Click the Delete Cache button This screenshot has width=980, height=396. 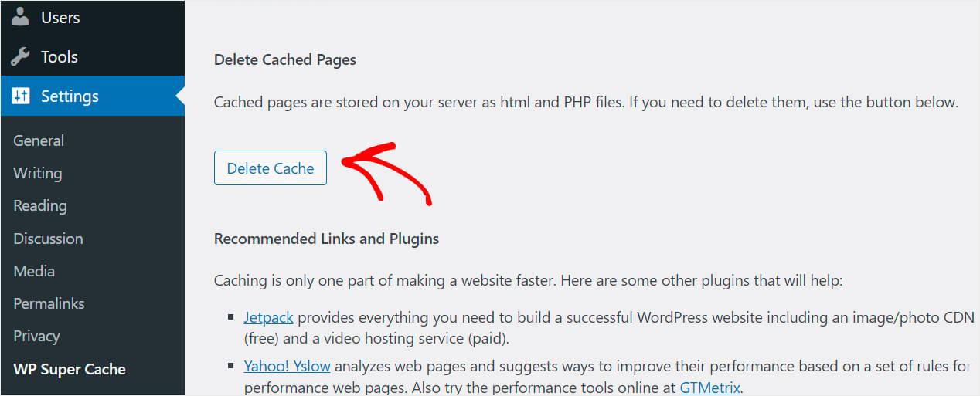click(271, 168)
